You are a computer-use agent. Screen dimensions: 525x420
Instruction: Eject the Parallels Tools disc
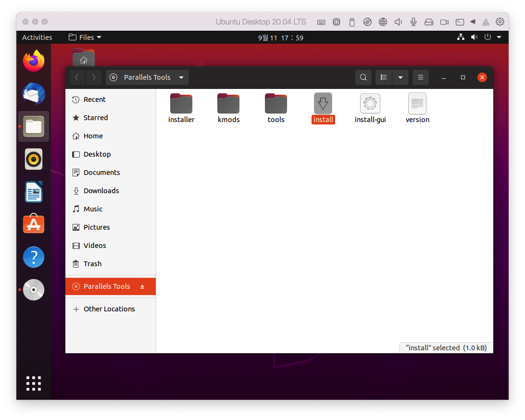[142, 286]
